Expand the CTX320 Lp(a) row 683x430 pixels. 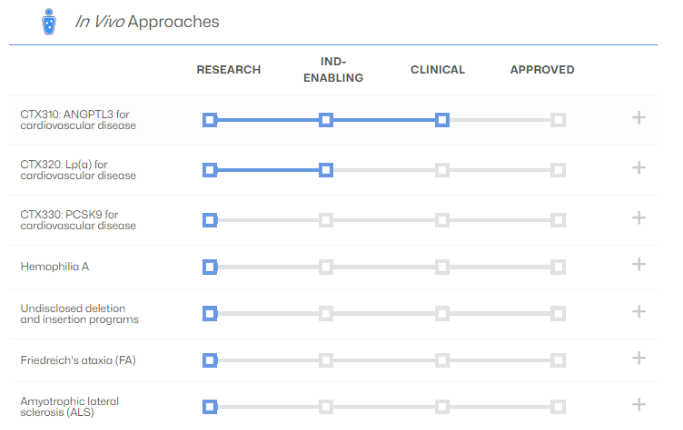pyautogui.click(x=639, y=167)
